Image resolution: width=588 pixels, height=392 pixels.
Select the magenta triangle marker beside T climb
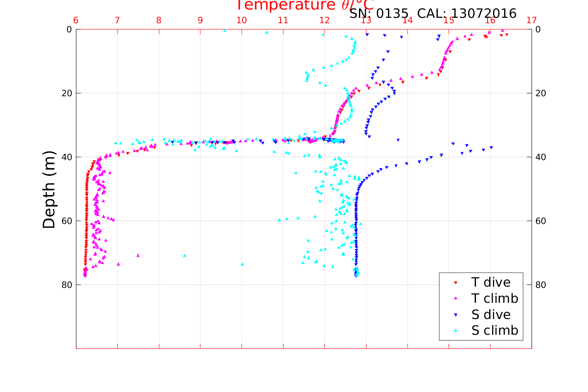click(x=455, y=299)
